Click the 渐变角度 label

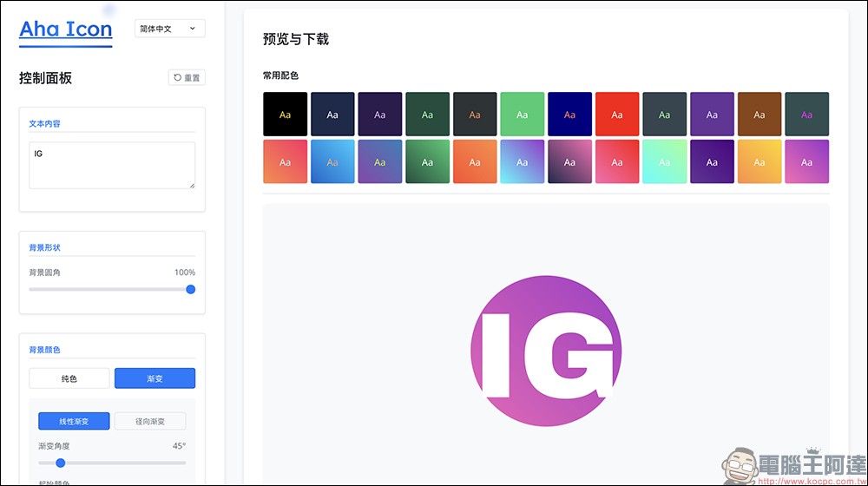click(x=54, y=446)
